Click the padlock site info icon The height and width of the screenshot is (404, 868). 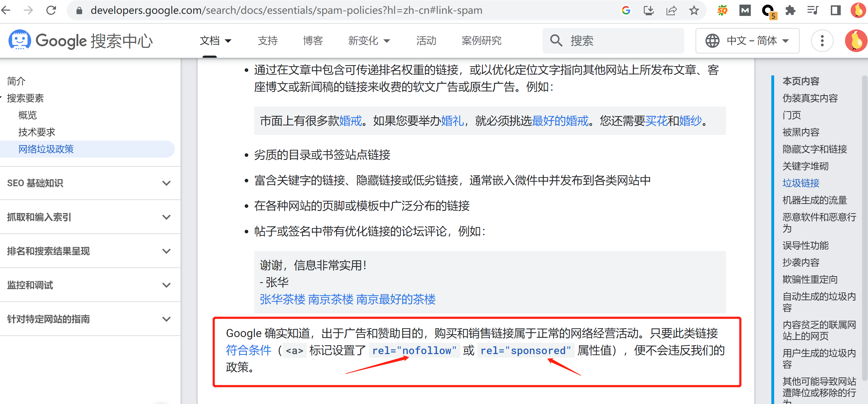click(x=79, y=11)
